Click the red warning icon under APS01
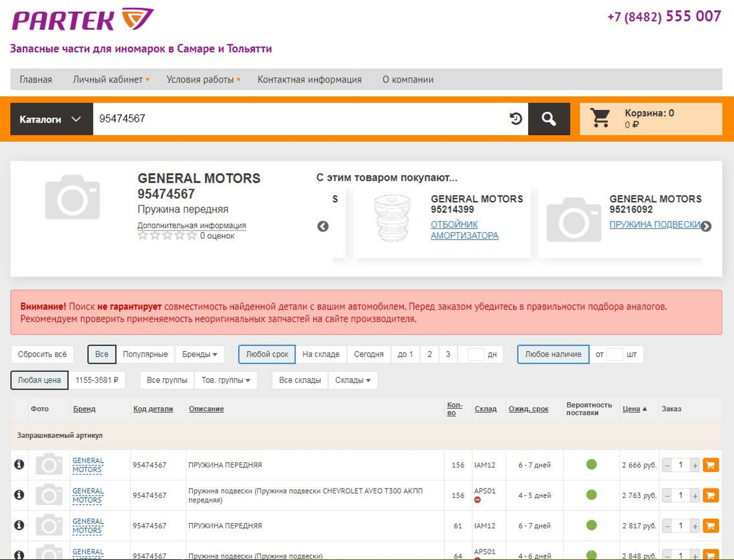Screen dimensions: 734x560 pyautogui.click(x=477, y=500)
